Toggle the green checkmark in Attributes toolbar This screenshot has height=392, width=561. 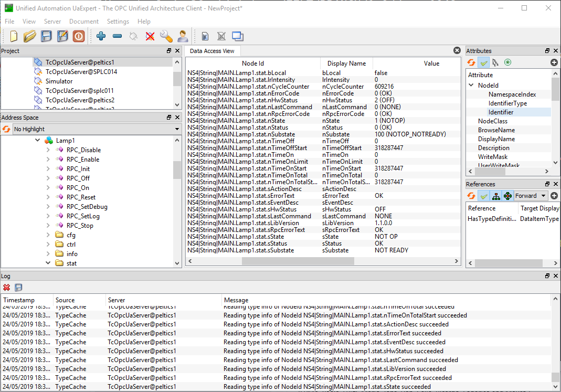click(x=483, y=62)
